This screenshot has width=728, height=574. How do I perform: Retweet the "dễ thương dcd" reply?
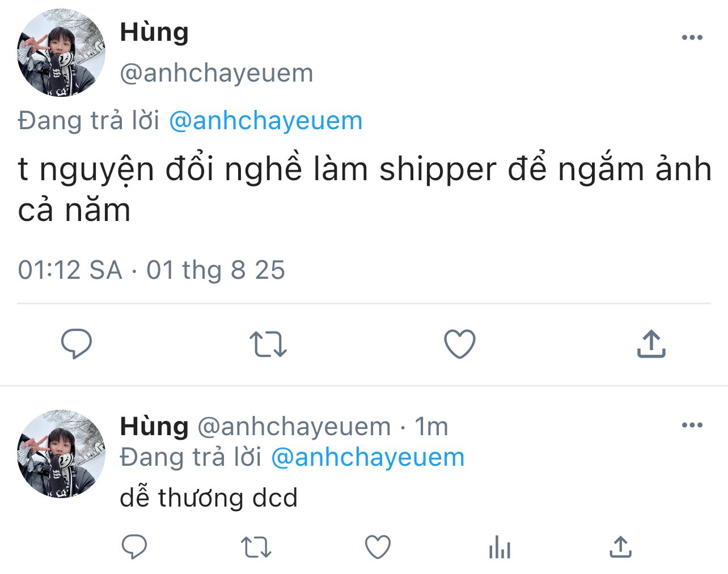coord(256,547)
